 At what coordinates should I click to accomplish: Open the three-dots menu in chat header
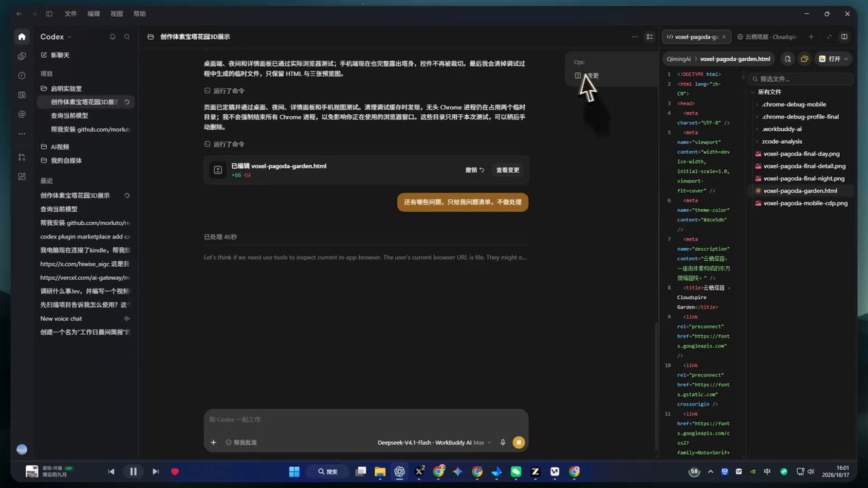click(x=635, y=37)
